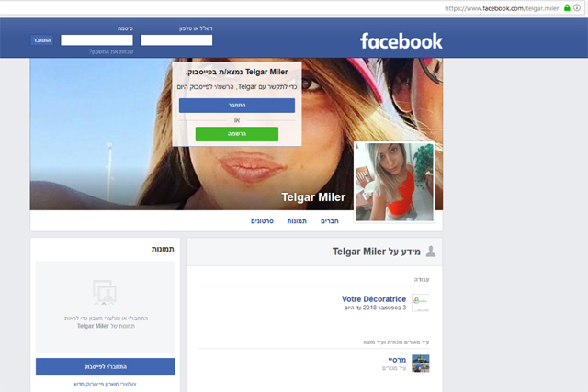
Task: Focus the password (סיסמה) input field
Action: point(96,40)
